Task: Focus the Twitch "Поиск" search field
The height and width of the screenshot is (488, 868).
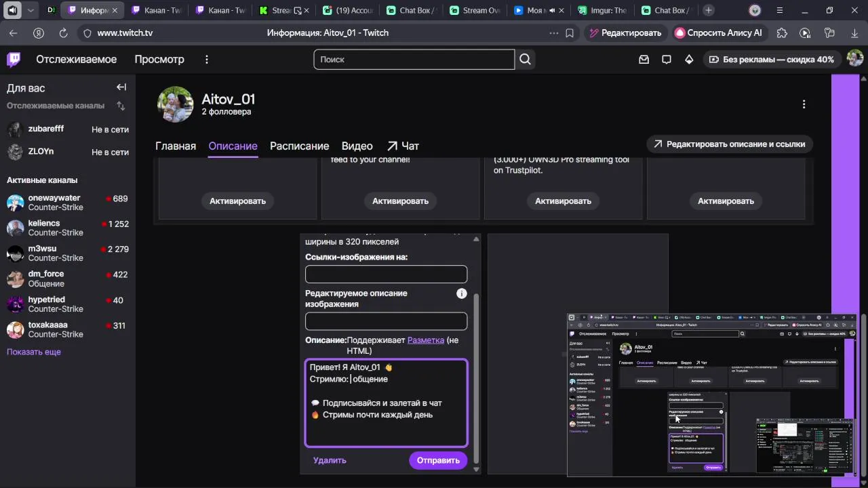Action: pyautogui.click(x=414, y=60)
